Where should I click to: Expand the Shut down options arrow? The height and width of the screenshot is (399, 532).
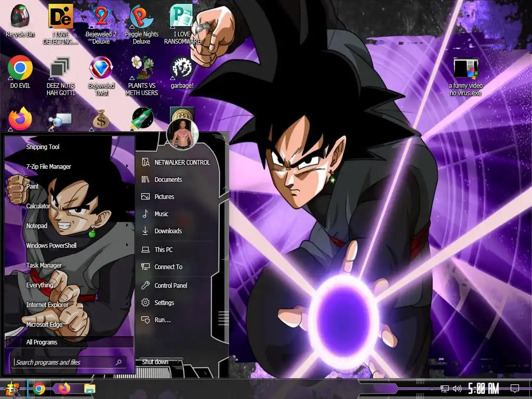click(179, 362)
